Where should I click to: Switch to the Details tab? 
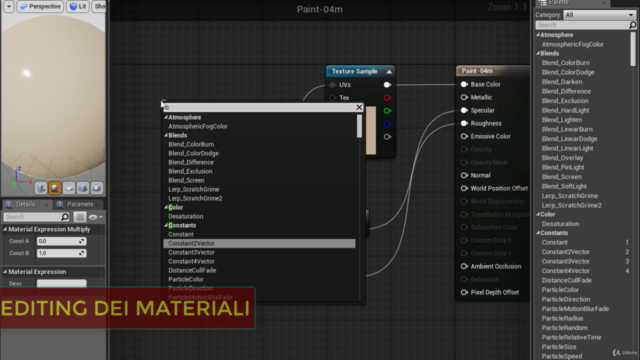pos(26,204)
